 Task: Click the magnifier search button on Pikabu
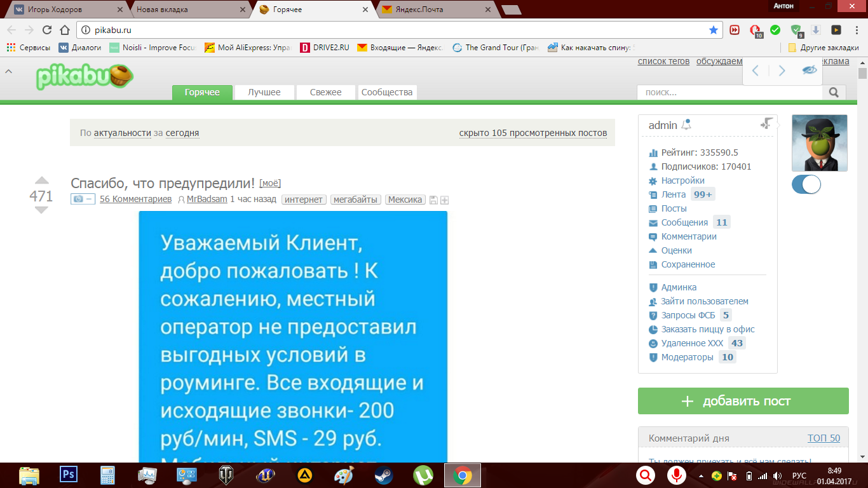point(834,93)
